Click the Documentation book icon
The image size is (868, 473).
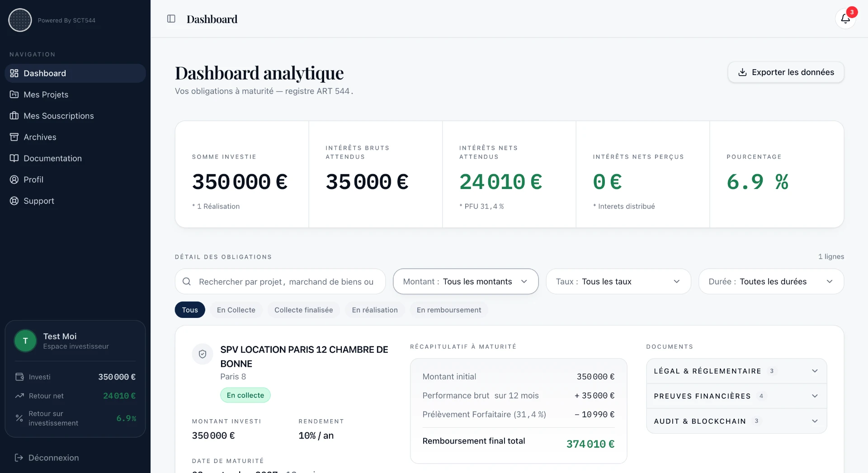(14, 158)
